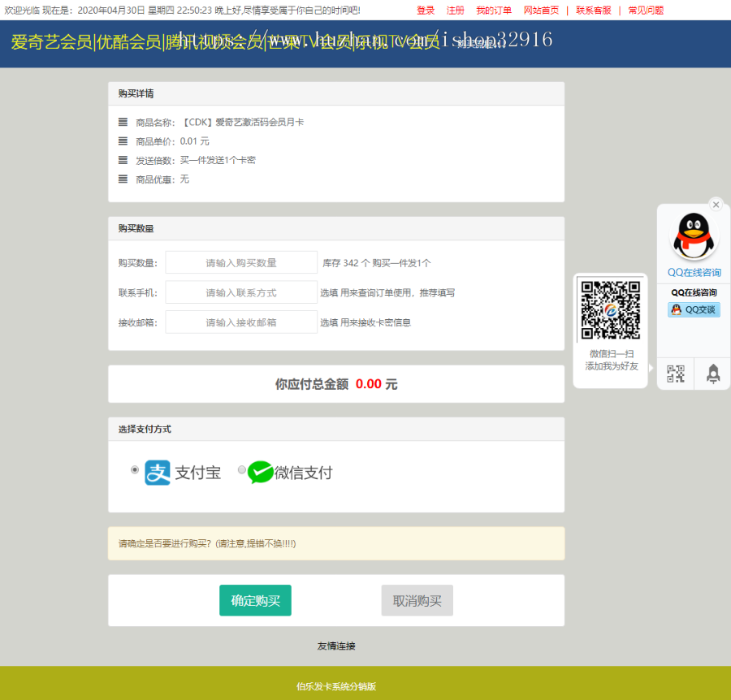Click the 登录 login link
The height and width of the screenshot is (700, 731).
[x=426, y=11]
